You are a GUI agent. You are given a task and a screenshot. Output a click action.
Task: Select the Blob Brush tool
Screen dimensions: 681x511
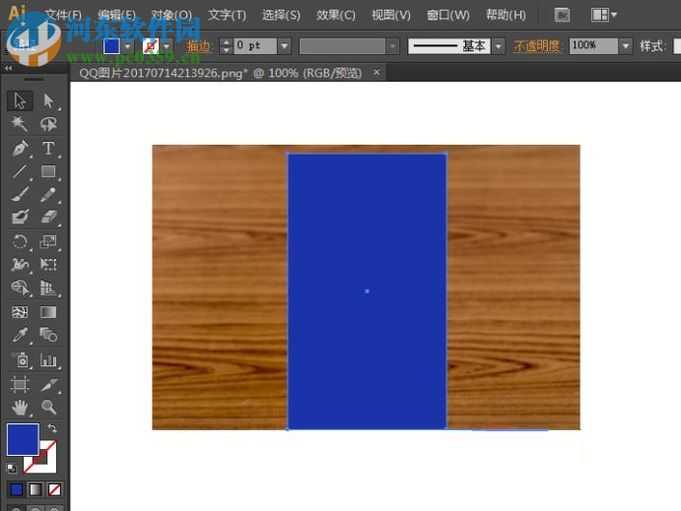pyautogui.click(x=20, y=217)
